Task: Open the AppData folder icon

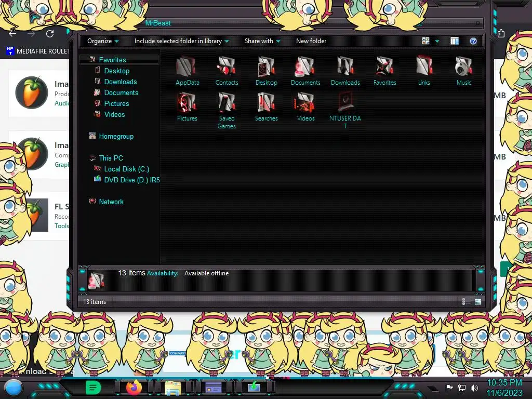Action: click(187, 71)
